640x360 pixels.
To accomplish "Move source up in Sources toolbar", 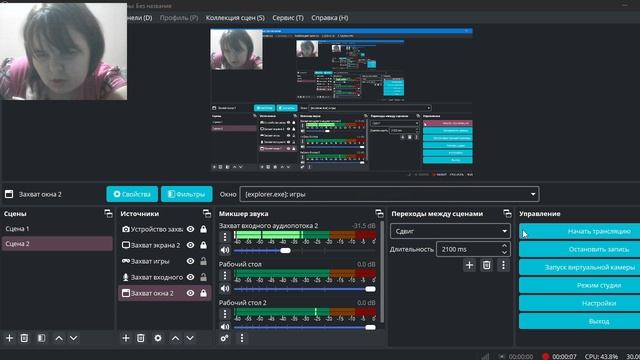I will tap(176, 338).
